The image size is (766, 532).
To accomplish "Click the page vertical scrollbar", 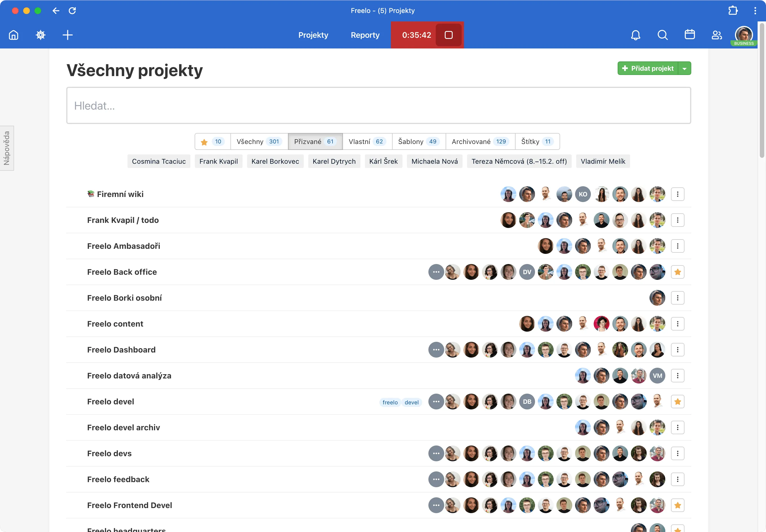I will pyautogui.click(x=762, y=90).
